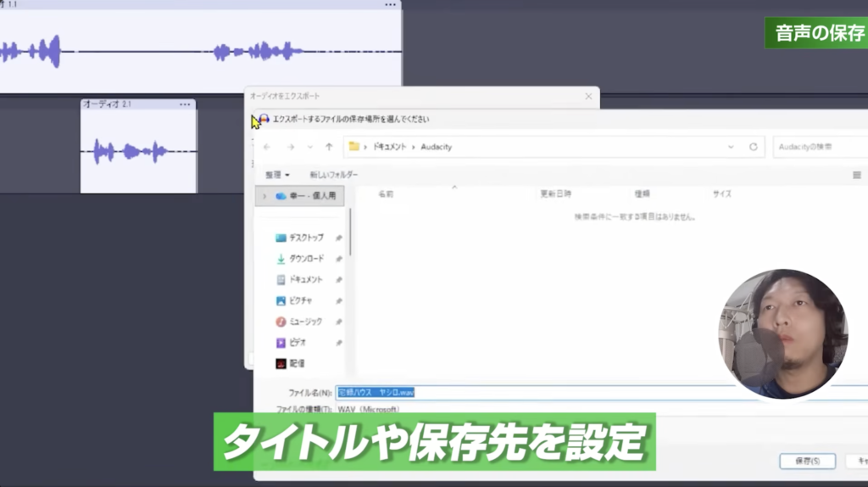The height and width of the screenshot is (487, 868).
Task: Go up one folder level
Action: pos(329,147)
